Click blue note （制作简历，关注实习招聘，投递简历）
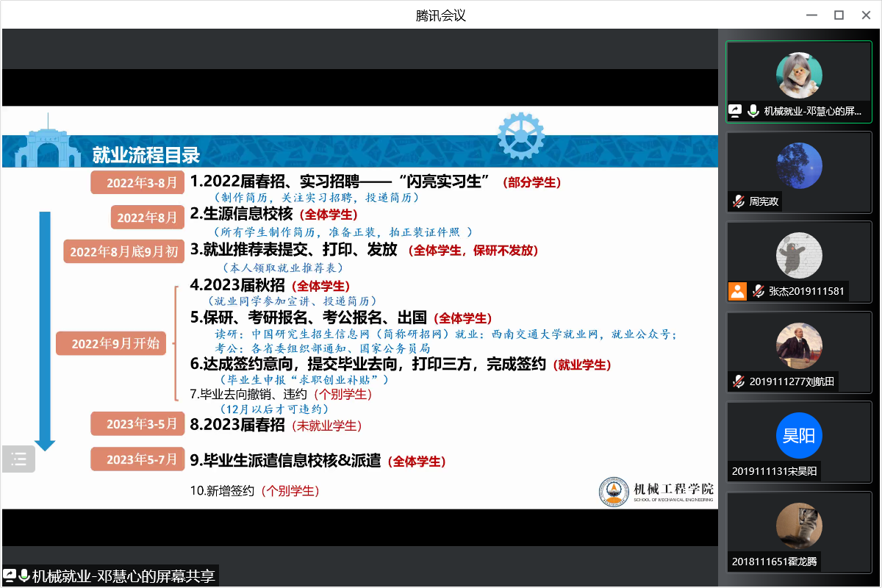882x588 pixels. click(316, 197)
